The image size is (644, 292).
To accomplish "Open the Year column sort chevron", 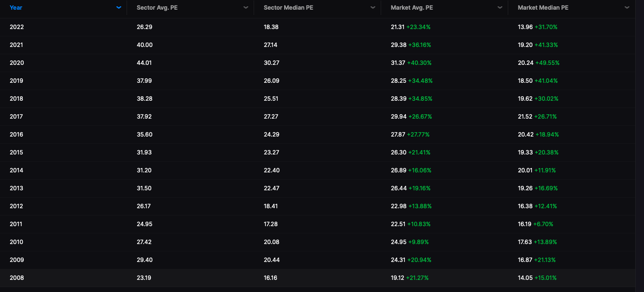I will [x=119, y=8].
